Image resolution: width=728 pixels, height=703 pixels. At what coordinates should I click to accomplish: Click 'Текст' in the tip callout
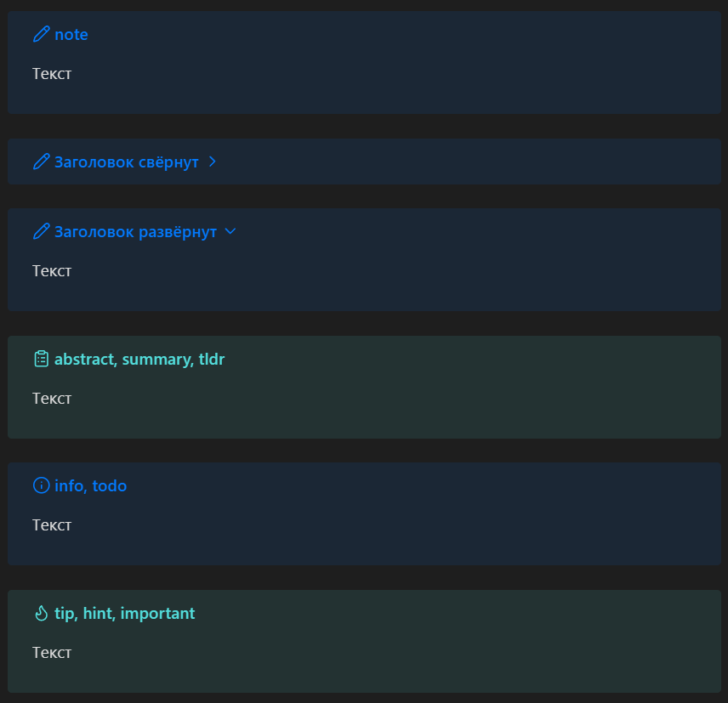(x=52, y=653)
